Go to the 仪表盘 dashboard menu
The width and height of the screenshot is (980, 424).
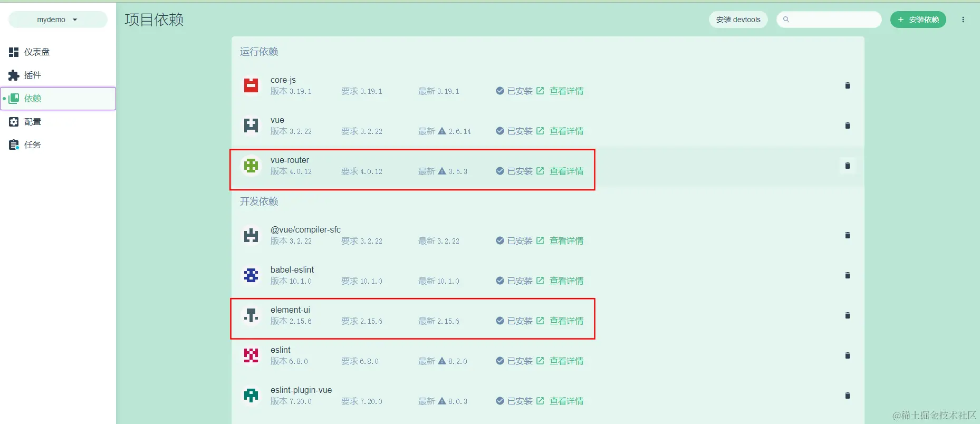click(x=58, y=52)
